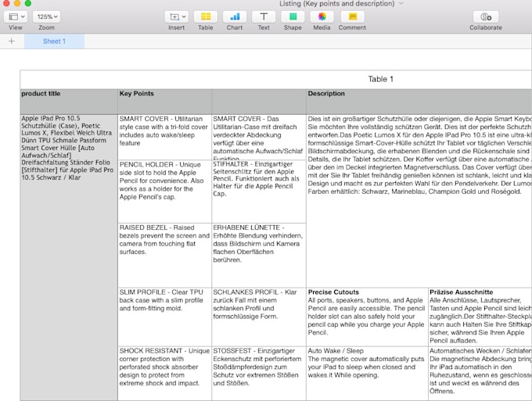Viewport: 532px width, 401px height.
Task: Add a table via the Table icon
Action: (206, 16)
